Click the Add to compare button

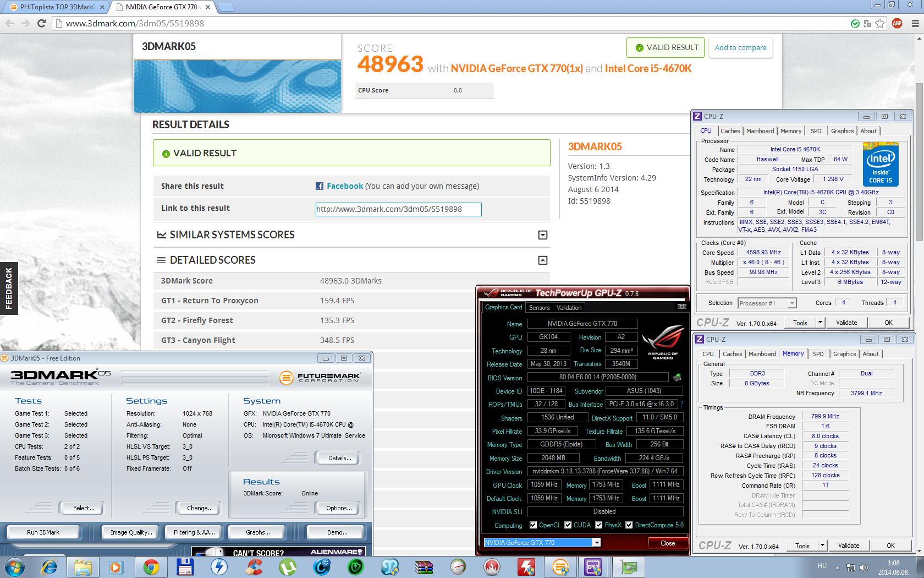[740, 47]
